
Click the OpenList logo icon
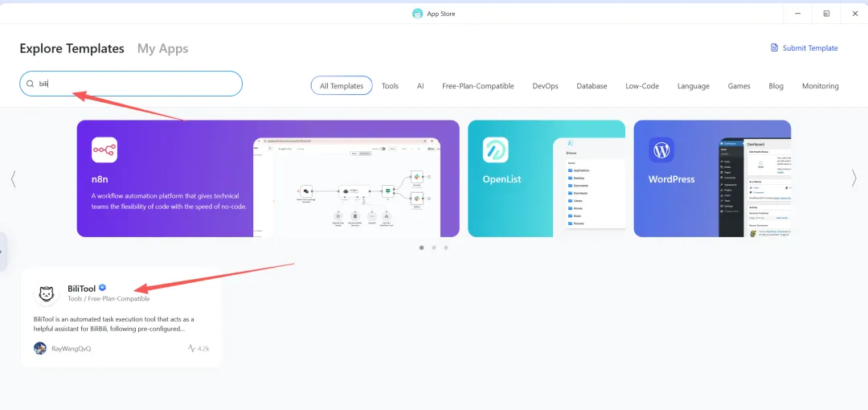point(495,150)
